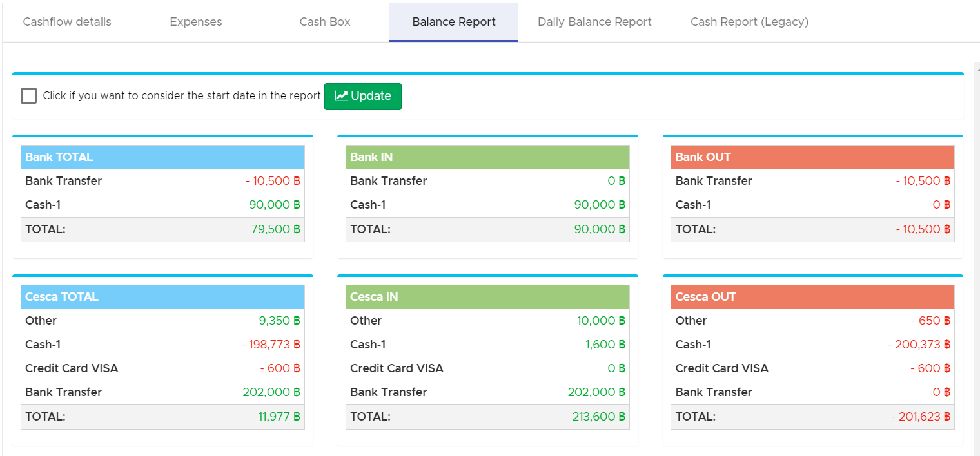Click Bank Transfer label in Cesca OUT card
Viewport: 980px width, 456px height.
(714, 392)
